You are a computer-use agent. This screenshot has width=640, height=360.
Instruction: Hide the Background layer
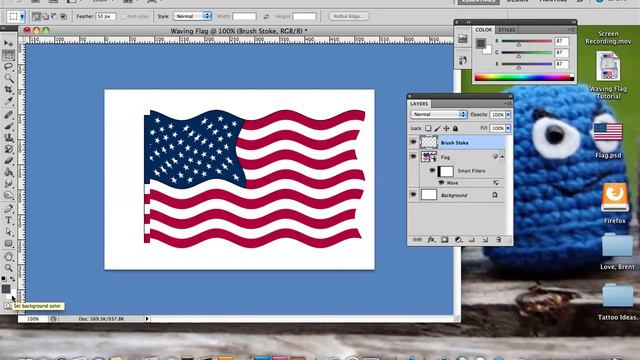pos(413,195)
